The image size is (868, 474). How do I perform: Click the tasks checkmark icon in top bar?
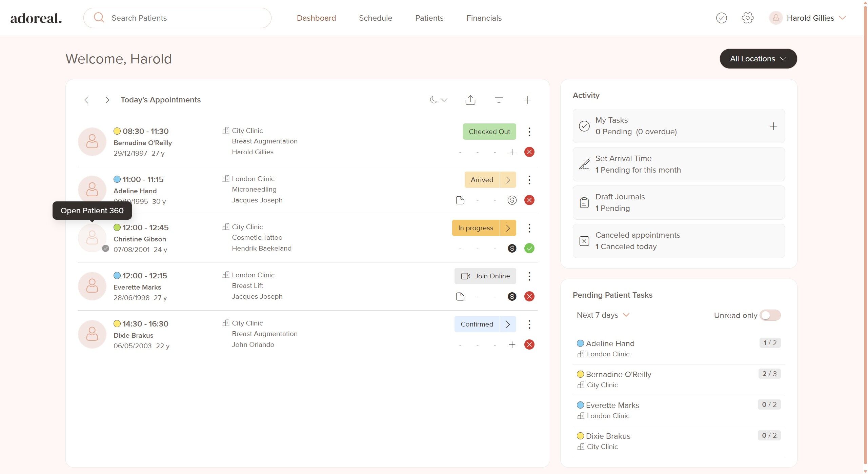click(x=721, y=18)
